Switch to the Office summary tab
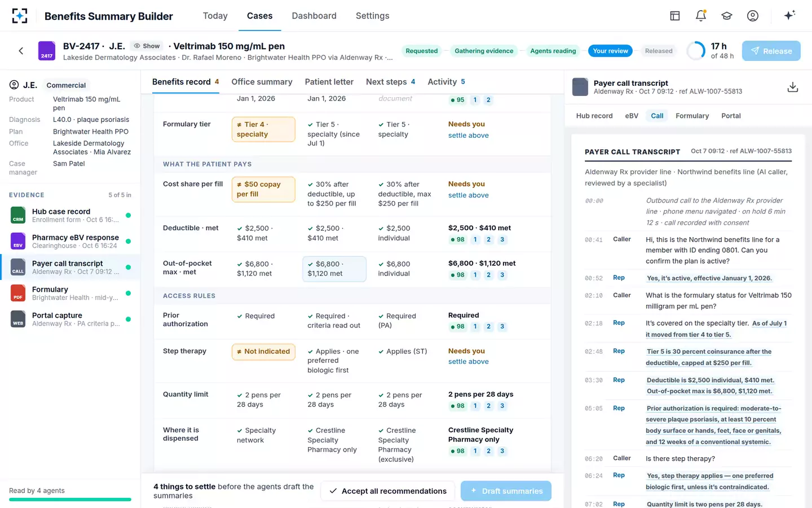This screenshot has width=812, height=508. pos(262,82)
